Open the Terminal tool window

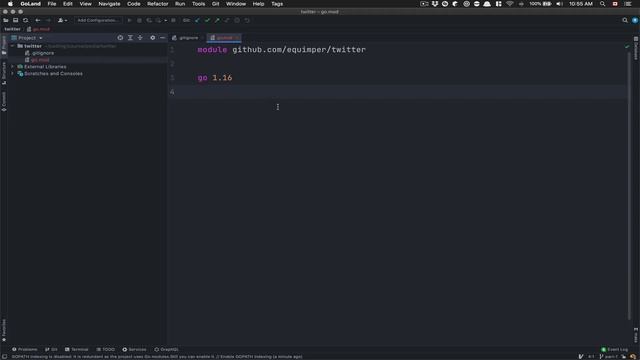coord(76,349)
